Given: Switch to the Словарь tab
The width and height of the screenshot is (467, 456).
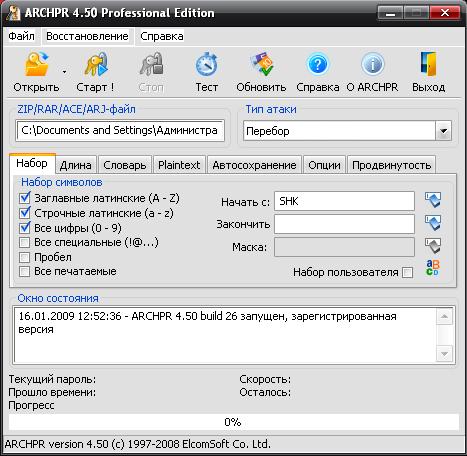Looking at the screenshot, I should (125, 165).
